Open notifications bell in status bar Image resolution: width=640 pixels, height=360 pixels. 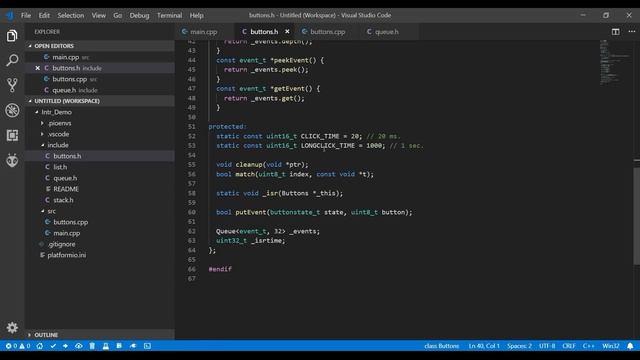630,346
